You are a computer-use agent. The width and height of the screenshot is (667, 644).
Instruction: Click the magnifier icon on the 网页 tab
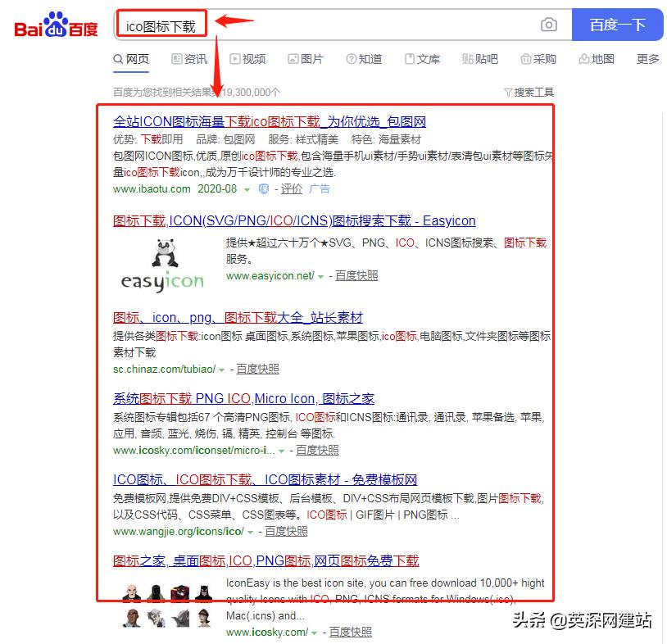point(118,59)
